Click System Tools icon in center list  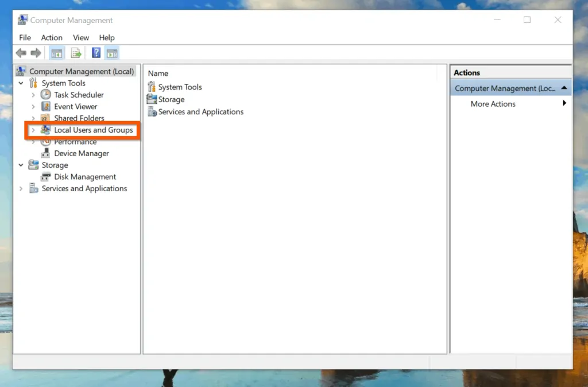coord(152,87)
